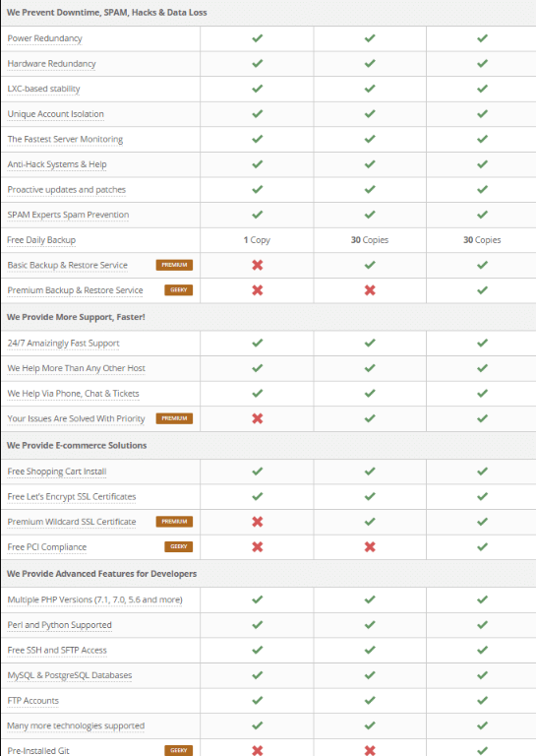Select the LXC-based stability feature link
The image size is (536, 756).
coord(44,89)
